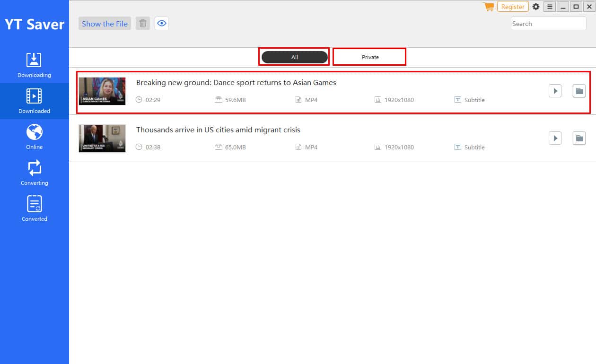This screenshot has width=596, height=364.
Task: Click Subtitle label on Asian Games row
Action: tap(474, 100)
